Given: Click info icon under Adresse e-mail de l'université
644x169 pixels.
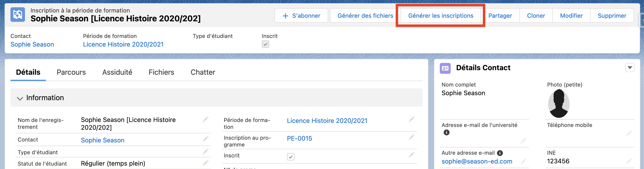Looking at the screenshot, I should tap(446, 132).
